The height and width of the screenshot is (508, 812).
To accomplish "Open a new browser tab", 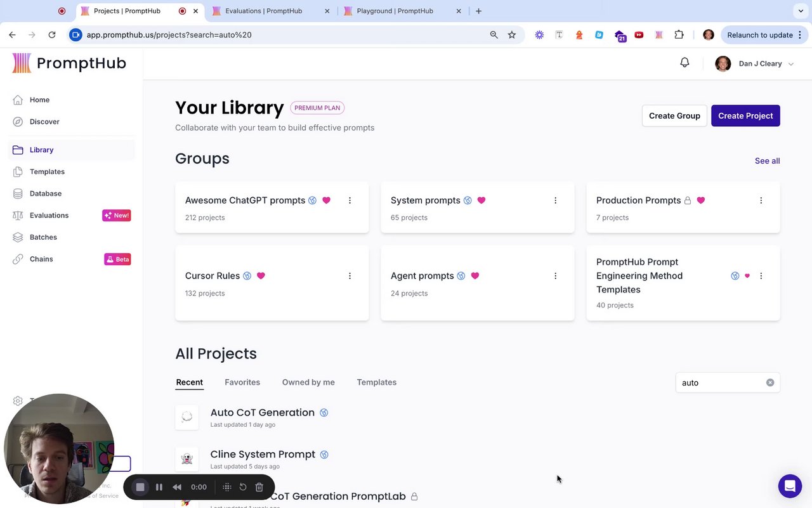I will [x=478, y=11].
